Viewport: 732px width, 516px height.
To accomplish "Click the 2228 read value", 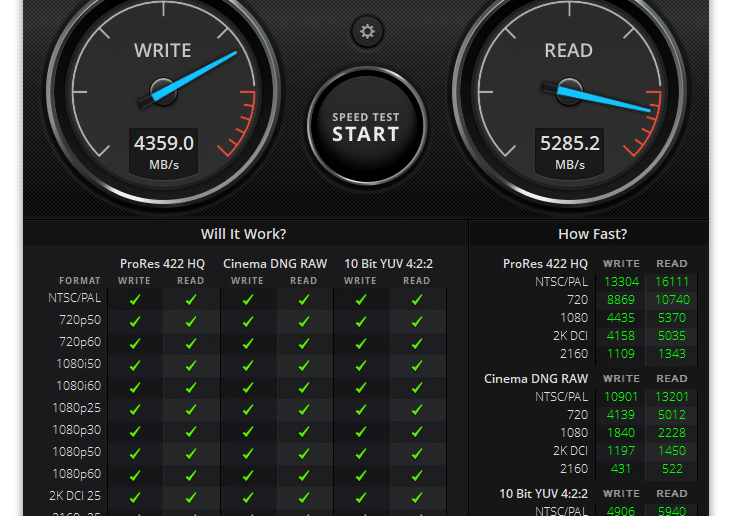I will pos(672,432).
